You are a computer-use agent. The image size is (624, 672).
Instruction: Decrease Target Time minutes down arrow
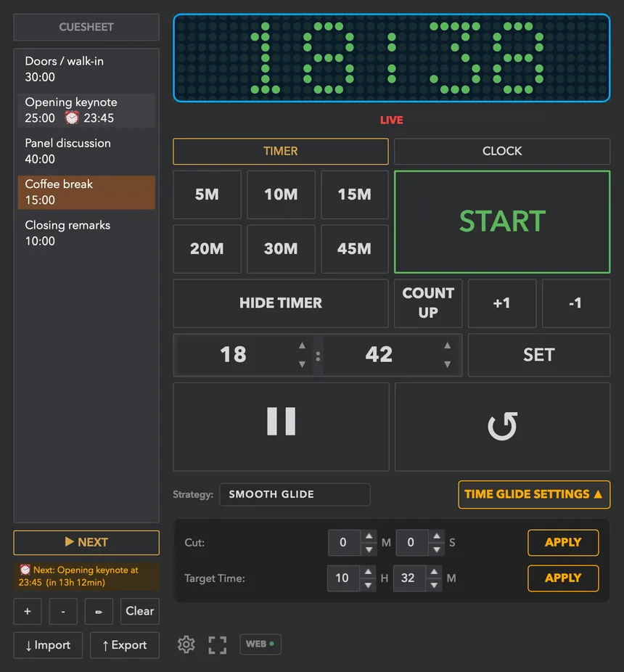(434, 585)
